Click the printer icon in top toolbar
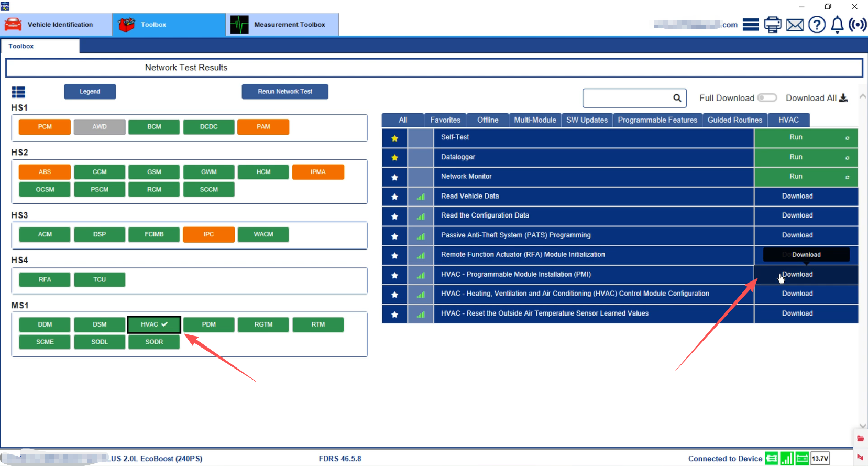 tap(773, 25)
